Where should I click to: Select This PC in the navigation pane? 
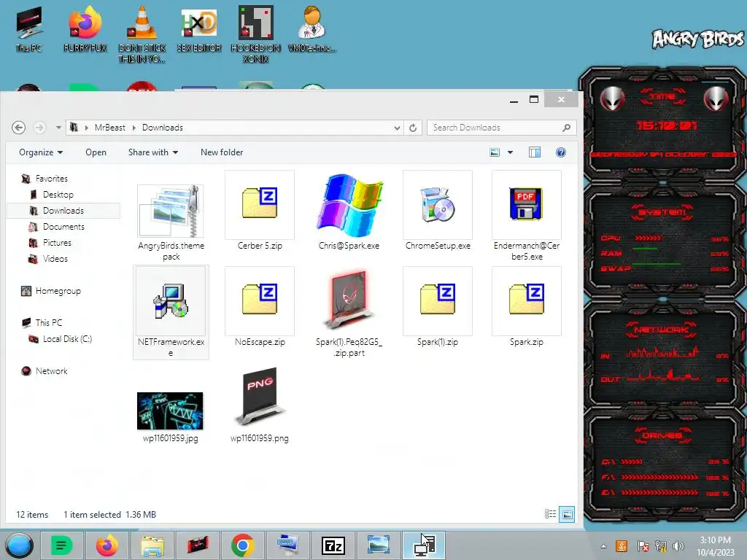[x=49, y=323]
